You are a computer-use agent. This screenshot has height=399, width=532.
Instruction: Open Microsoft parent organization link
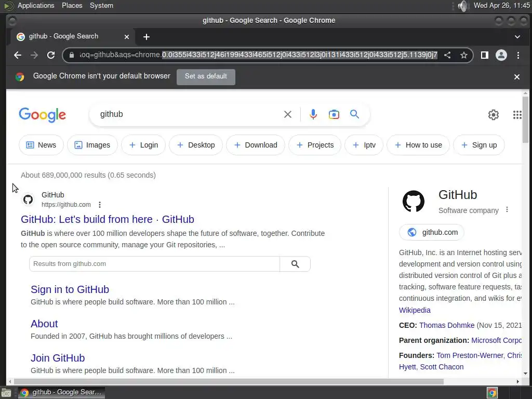[496, 340]
